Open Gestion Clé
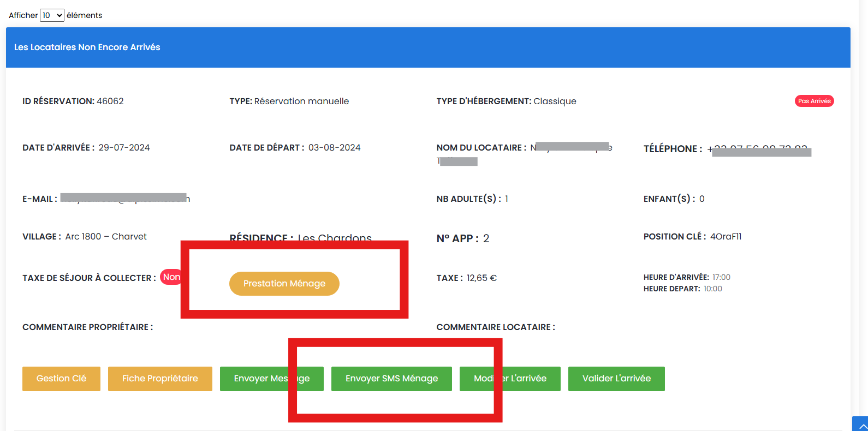Screen dimensions: 868x431 (x=61, y=379)
